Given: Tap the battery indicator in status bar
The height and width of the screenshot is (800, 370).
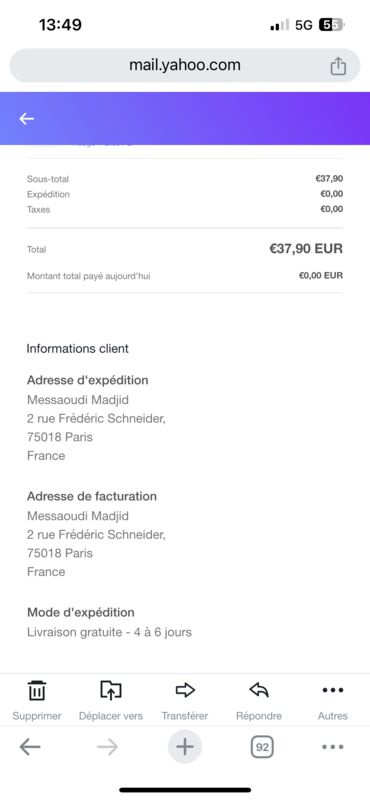Looking at the screenshot, I should click(332, 25).
